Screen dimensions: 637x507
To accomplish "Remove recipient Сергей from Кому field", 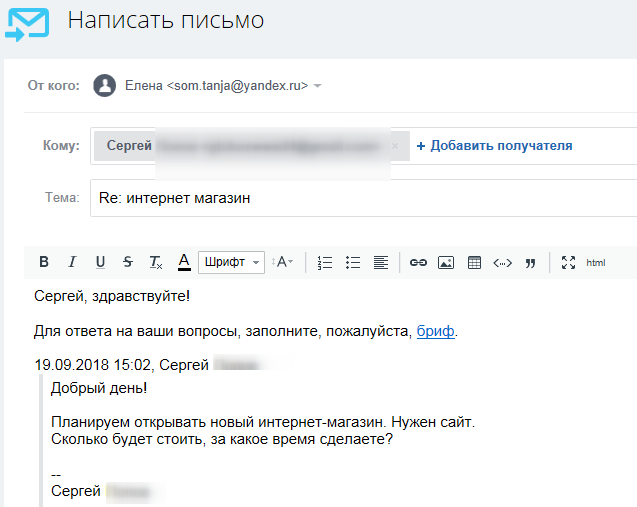I will (395, 146).
